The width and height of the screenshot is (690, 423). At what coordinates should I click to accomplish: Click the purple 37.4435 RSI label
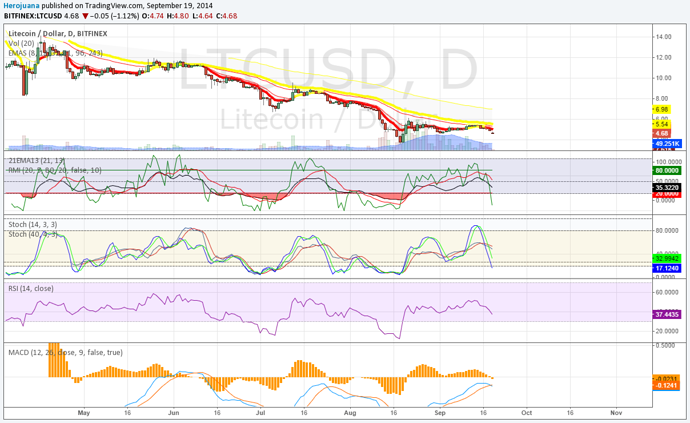(x=667, y=314)
